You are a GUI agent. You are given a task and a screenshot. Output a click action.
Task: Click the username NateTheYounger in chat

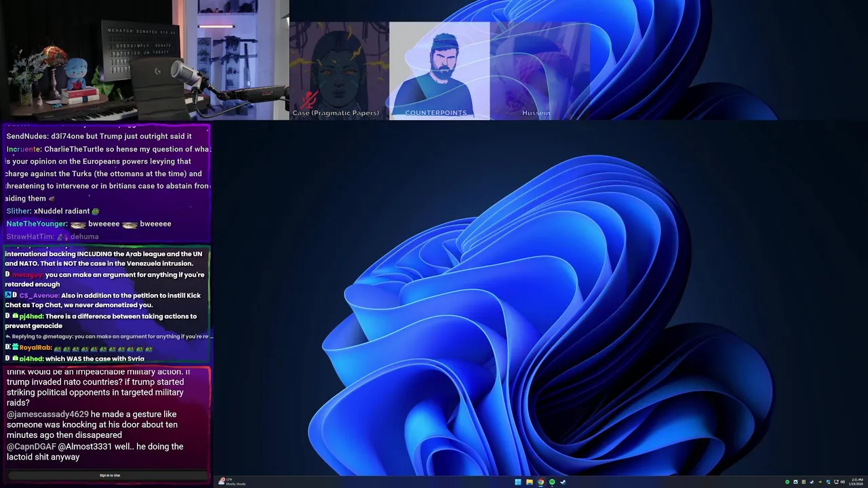36,224
